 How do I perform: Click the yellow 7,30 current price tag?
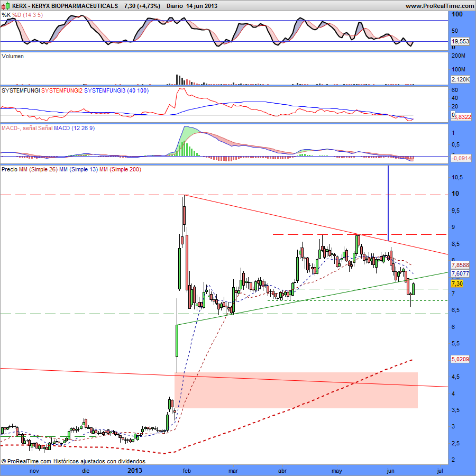457,283
